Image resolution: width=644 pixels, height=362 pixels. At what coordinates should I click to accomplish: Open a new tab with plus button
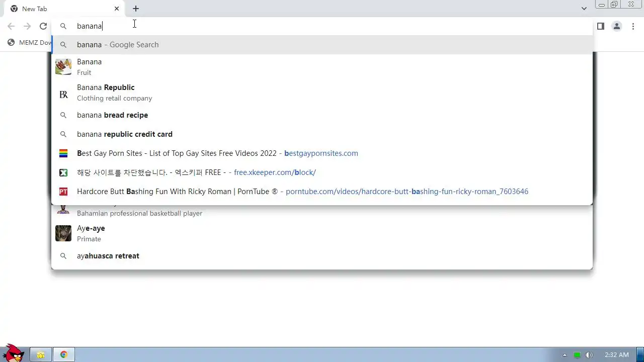(x=136, y=9)
